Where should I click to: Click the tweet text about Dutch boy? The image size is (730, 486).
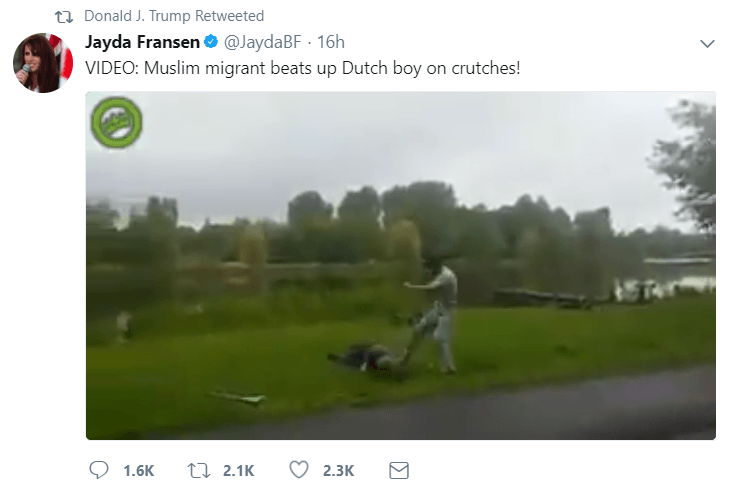coord(303,68)
